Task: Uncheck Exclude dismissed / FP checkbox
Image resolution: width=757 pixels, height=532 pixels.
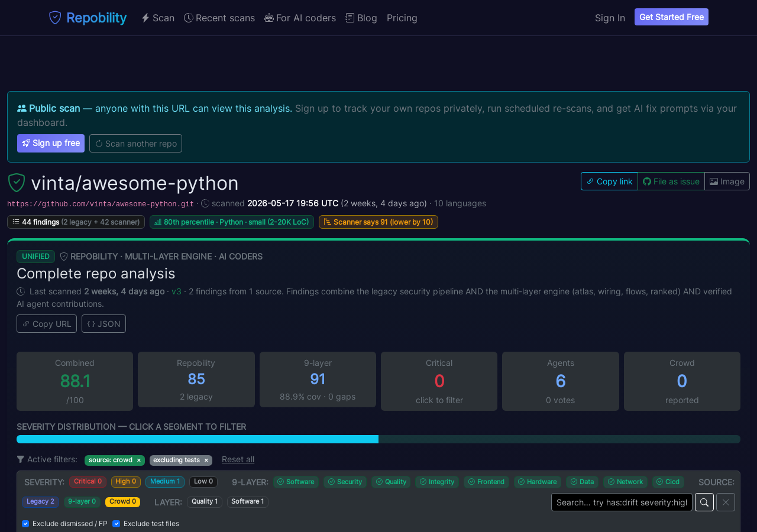Action: [25, 524]
